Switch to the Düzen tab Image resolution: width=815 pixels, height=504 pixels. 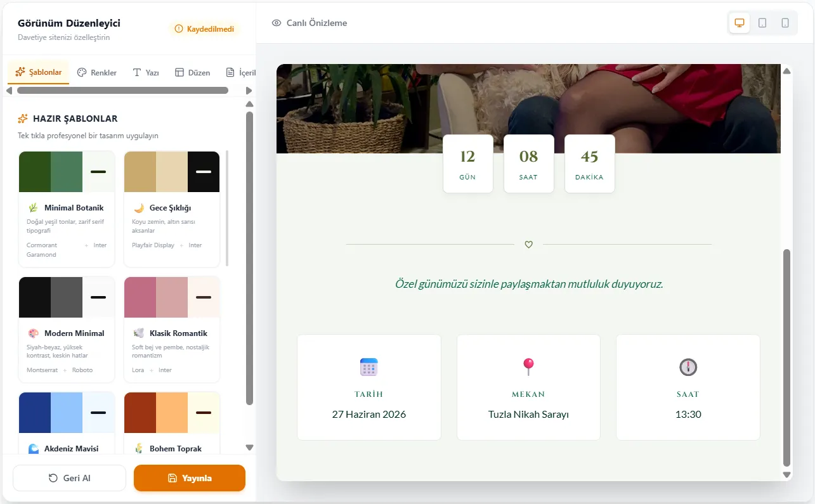pos(192,73)
